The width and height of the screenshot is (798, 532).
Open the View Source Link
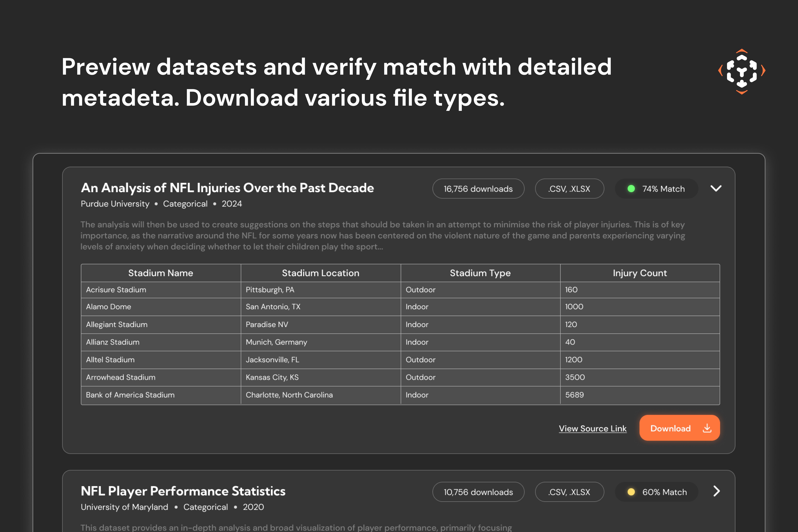(x=592, y=429)
